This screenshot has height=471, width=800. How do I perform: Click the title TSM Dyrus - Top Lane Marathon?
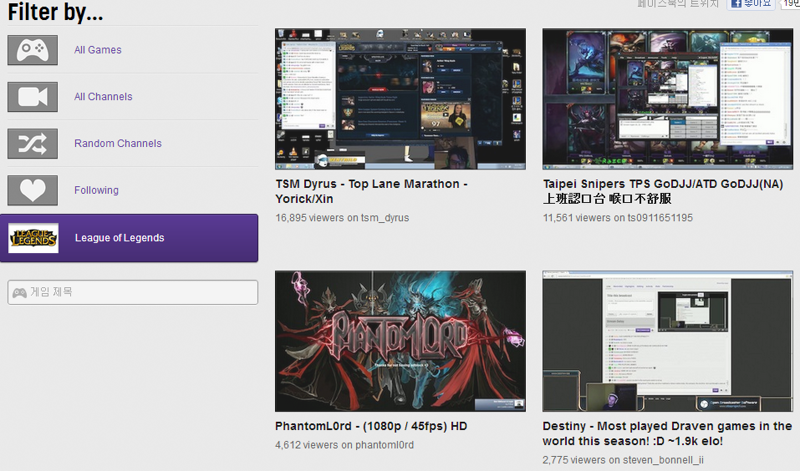click(x=371, y=191)
